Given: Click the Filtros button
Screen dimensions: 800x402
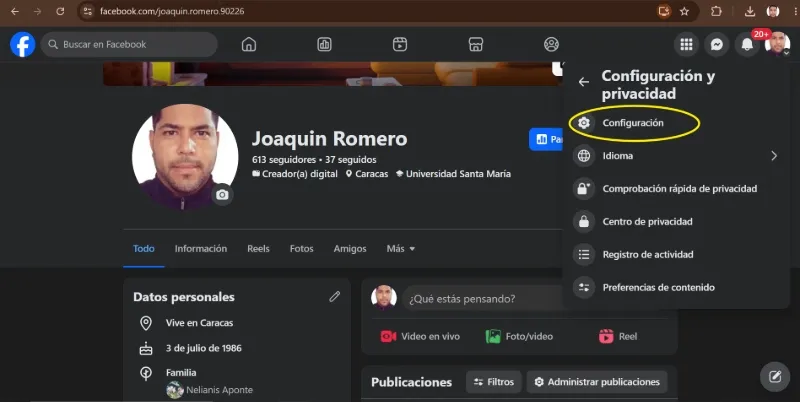Looking at the screenshot, I should (x=493, y=382).
